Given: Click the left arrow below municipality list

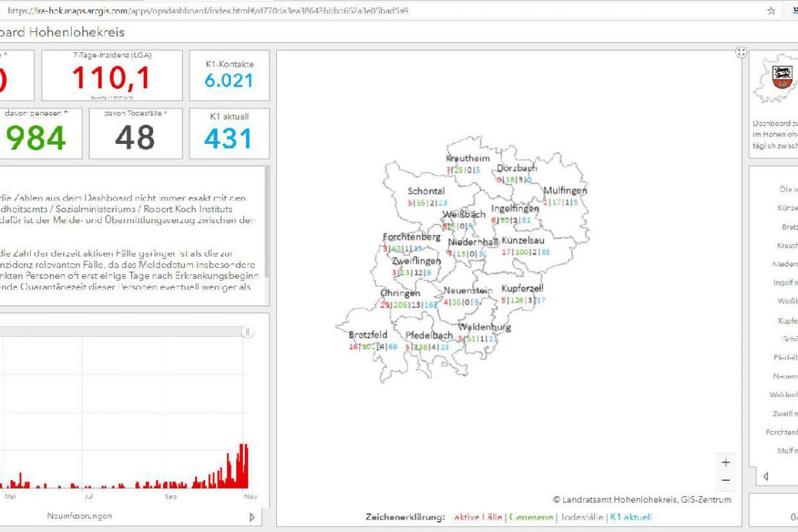Looking at the screenshot, I should [x=766, y=476].
